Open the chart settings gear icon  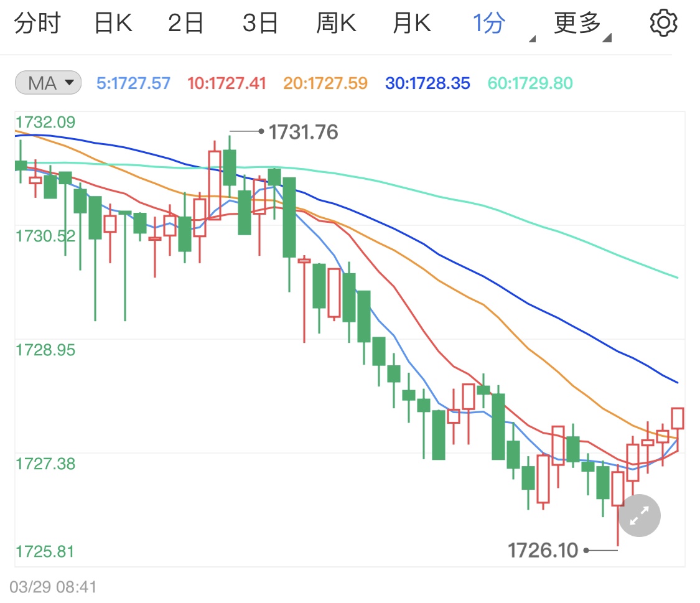[663, 23]
